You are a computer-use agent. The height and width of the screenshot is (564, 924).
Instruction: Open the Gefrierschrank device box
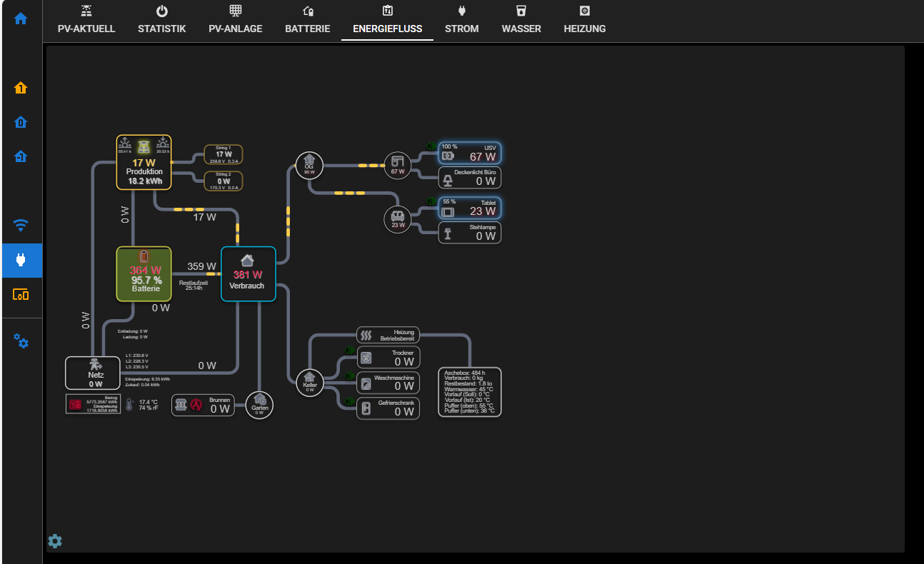pyautogui.click(x=388, y=408)
